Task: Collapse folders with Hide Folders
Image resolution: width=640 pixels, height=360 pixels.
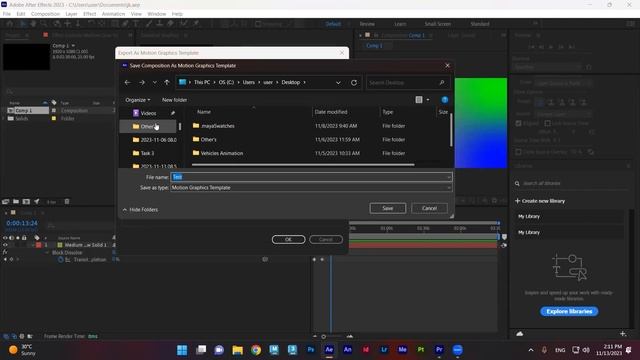Action: 140,210
